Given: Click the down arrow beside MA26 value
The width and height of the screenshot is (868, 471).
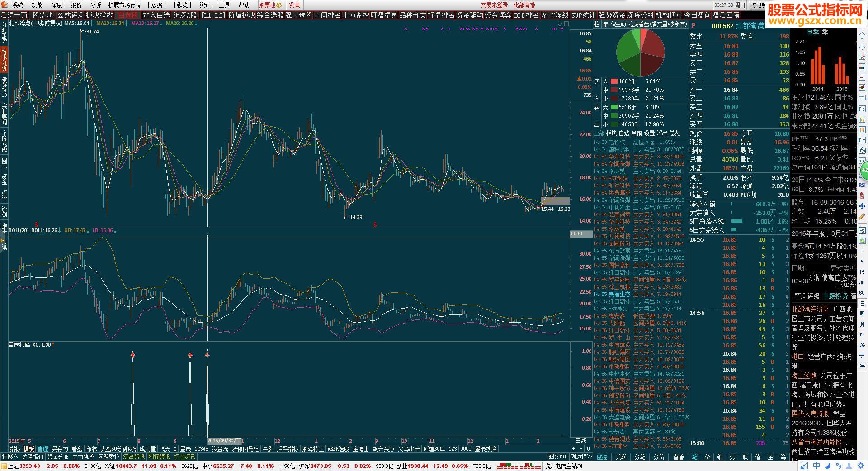Looking at the screenshot, I should coord(196,23).
